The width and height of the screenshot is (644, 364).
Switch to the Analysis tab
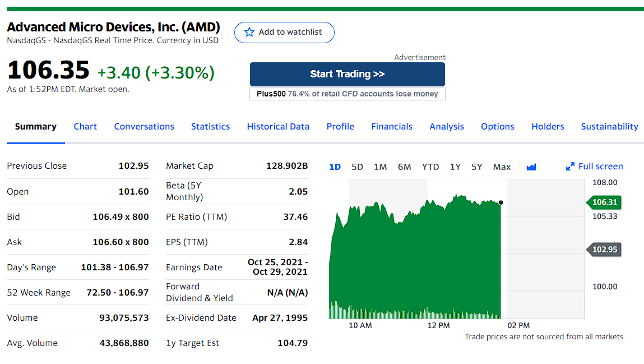(447, 127)
